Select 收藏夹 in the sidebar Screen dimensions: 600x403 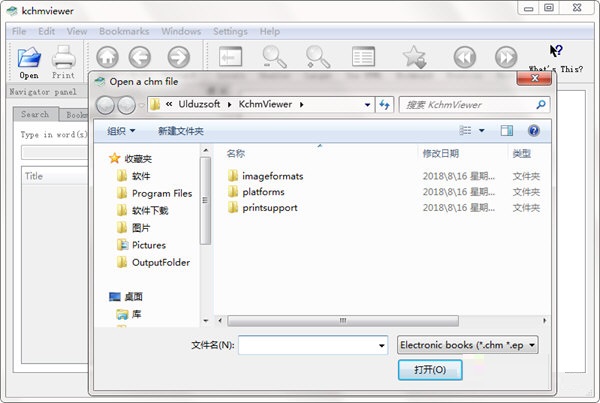(130, 158)
